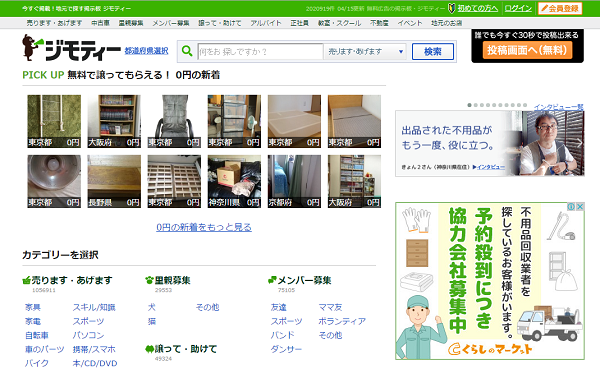Click the くらしのマーケット advertisement
The image size is (600, 369).
point(490,281)
